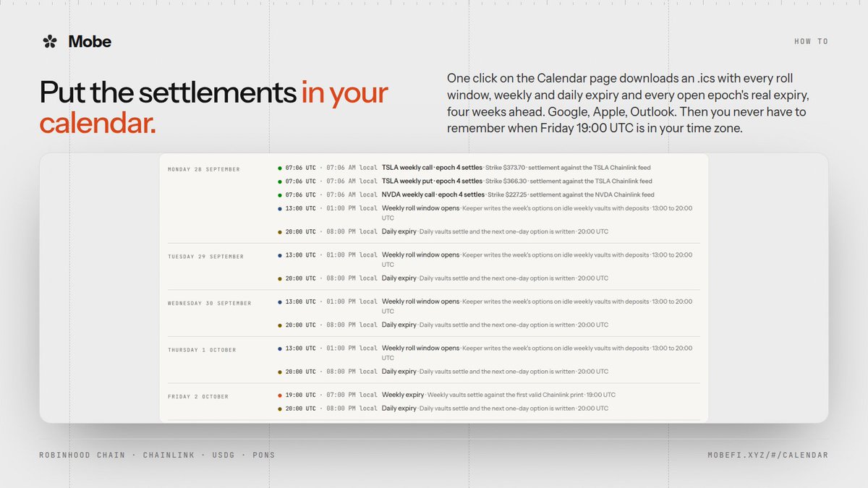
Task: Click the blue dot for Thursday's roll window
Action: click(280, 348)
